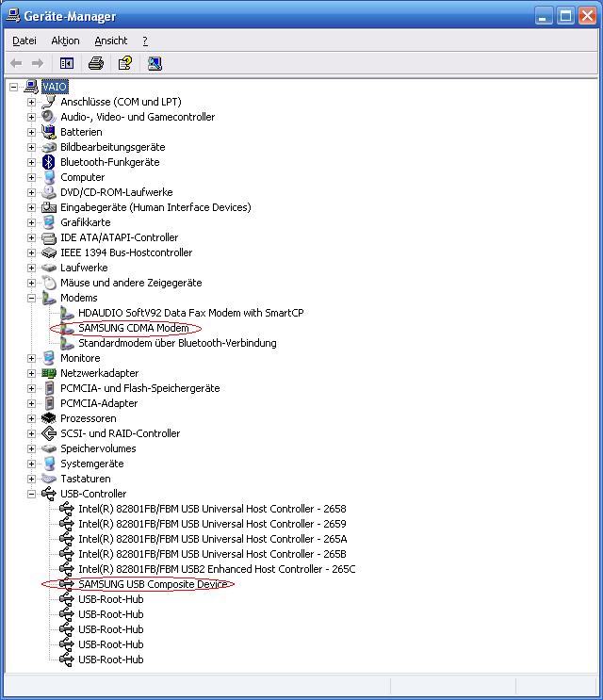Click the Batterien category icon

[49, 132]
